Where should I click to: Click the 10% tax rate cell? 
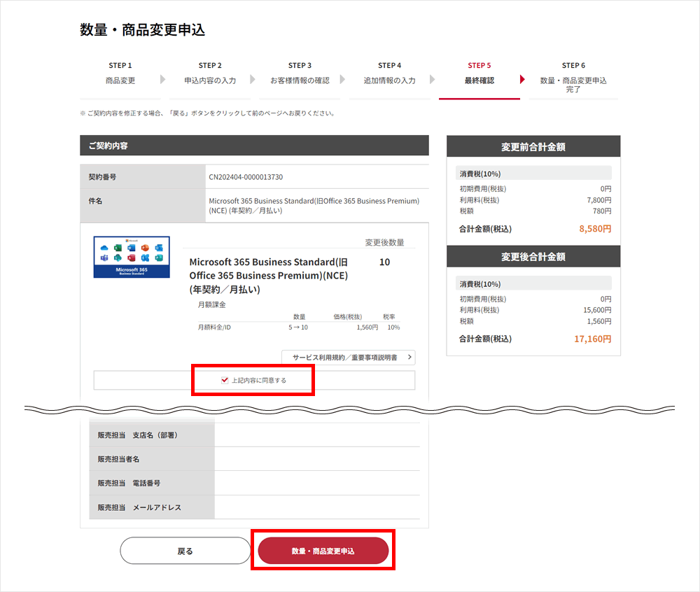coord(393,327)
